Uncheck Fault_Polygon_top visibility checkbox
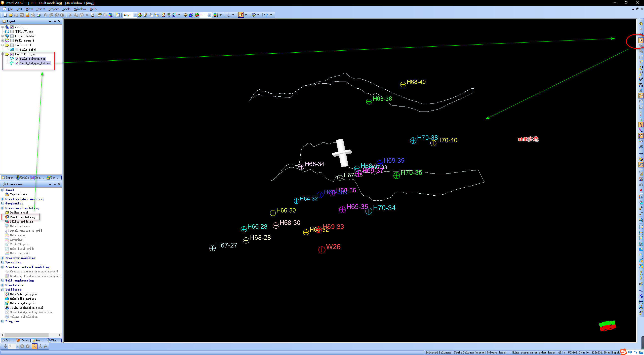The height and width of the screenshot is (355, 644). click(x=17, y=59)
